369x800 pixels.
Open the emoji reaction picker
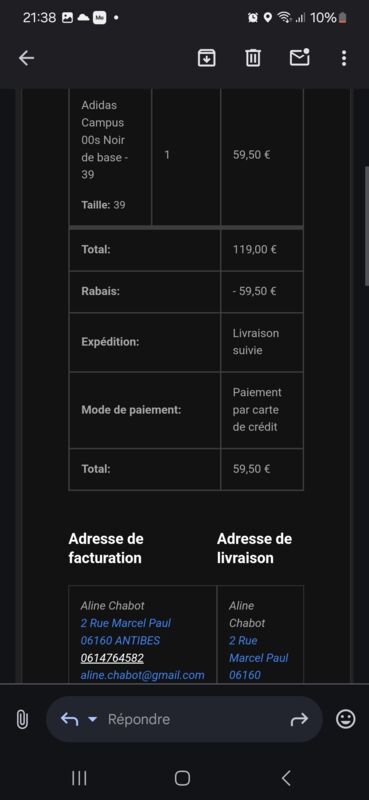pyautogui.click(x=346, y=719)
